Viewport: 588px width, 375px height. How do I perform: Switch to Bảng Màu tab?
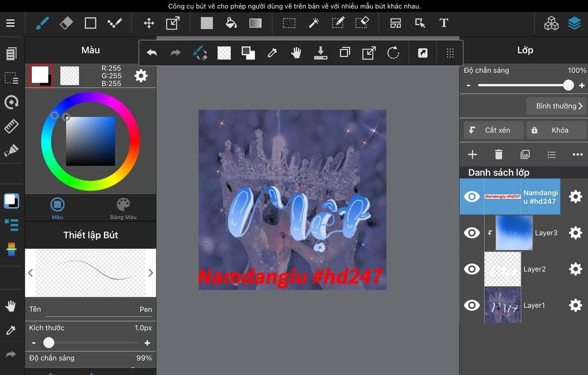pos(123,208)
